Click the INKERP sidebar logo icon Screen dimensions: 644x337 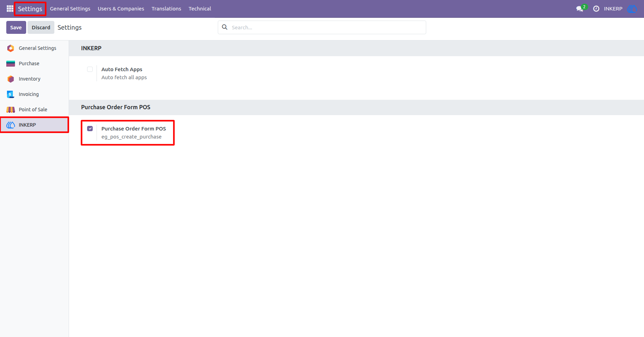(x=11, y=125)
